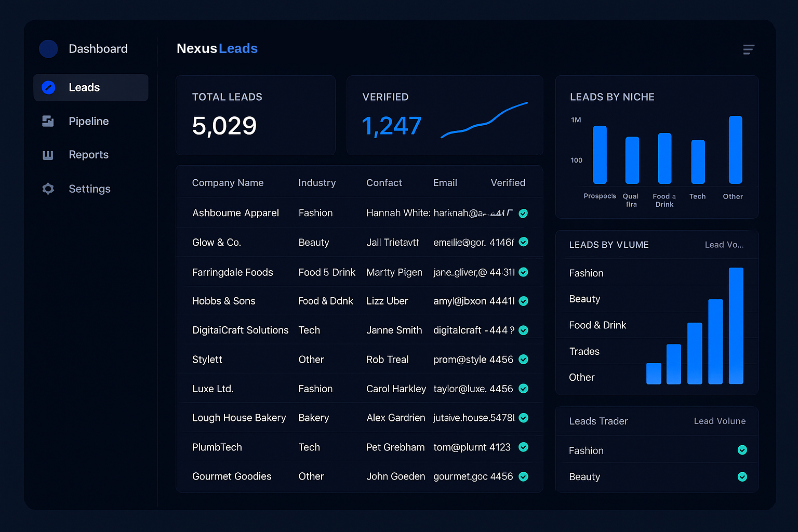798x532 pixels.
Task: Open the Lead Vo dropdown in Leads by Vlume
Action: [x=724, y=245]
